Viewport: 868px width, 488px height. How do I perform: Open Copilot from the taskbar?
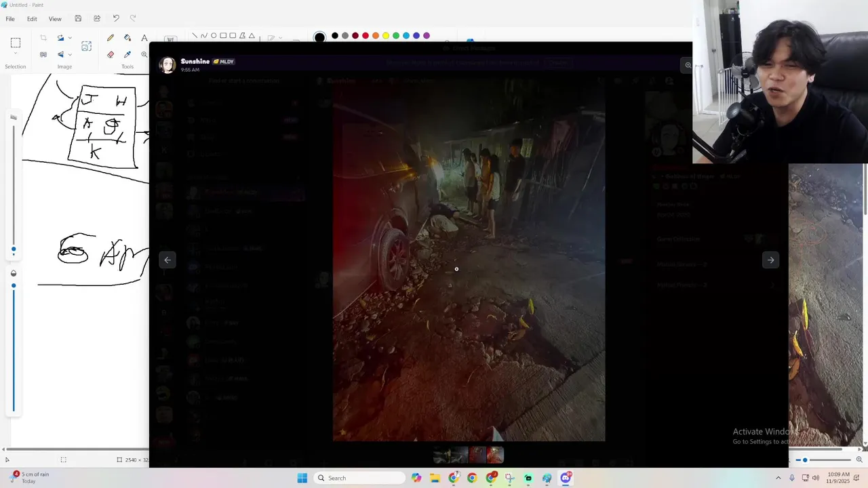click(x=416, y=478)
